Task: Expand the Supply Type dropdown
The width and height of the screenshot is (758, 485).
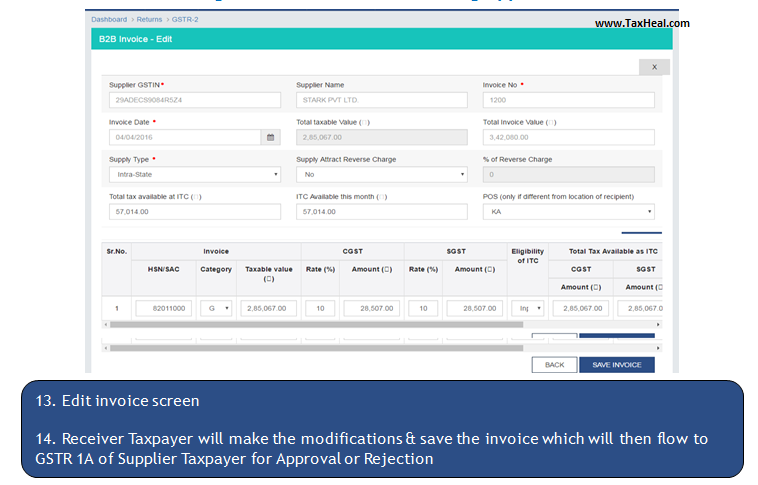Action: tap(194, 174)
